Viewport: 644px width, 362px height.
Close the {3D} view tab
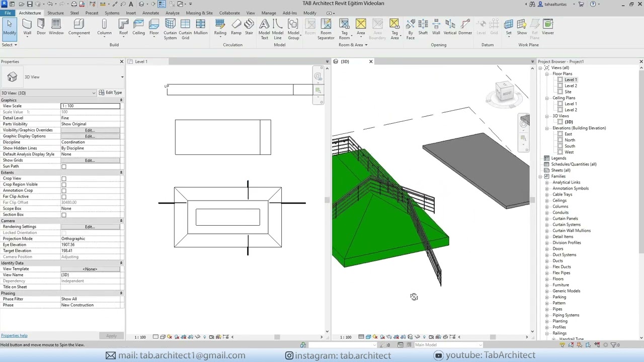tap(371, 61)
